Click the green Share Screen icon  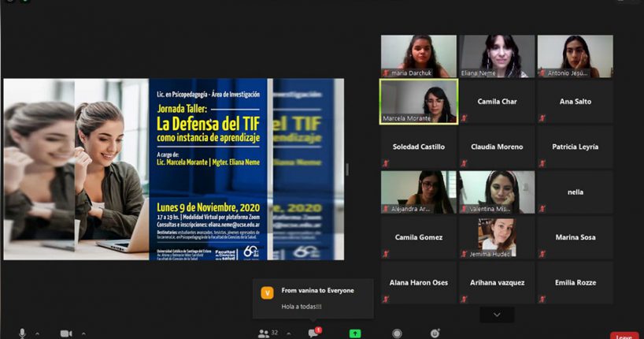355,333
